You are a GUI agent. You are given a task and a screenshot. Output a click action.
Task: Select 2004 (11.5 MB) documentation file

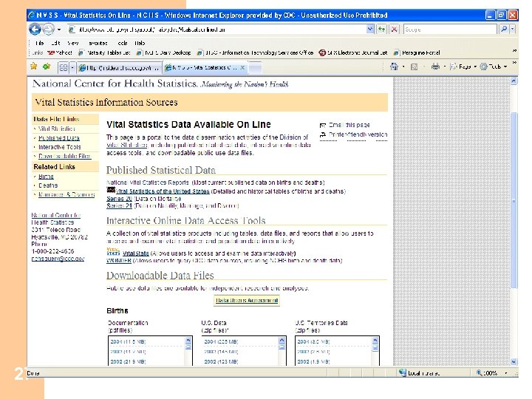pyautogui.click(x=128, y=341)
